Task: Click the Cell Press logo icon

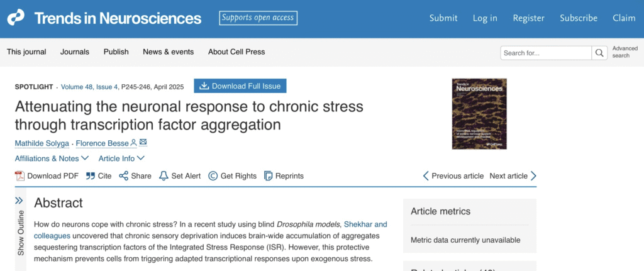Action: [16, 18]
